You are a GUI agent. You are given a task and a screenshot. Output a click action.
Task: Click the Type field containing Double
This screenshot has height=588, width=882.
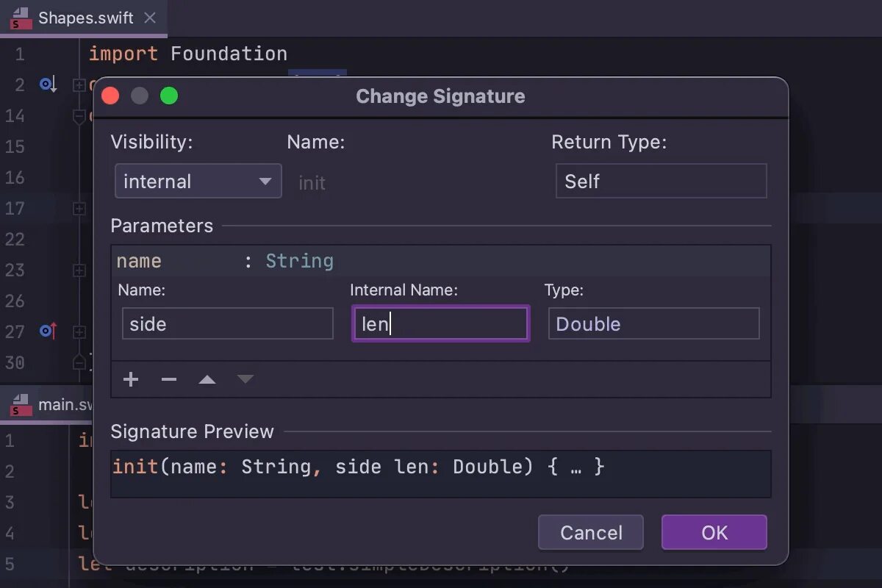[x=653, y=324]
